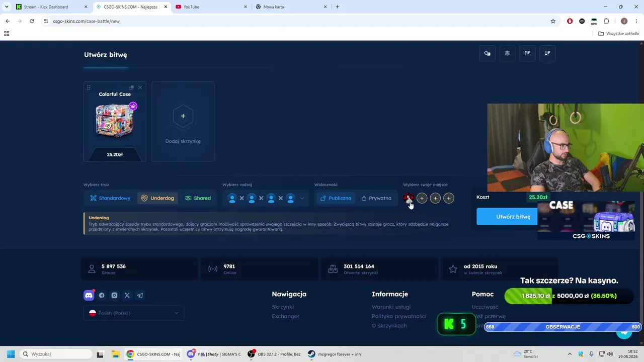The image size is (644, 362).
Task: Remove Colorful Case with its X icon
Action: click(140, 87)
